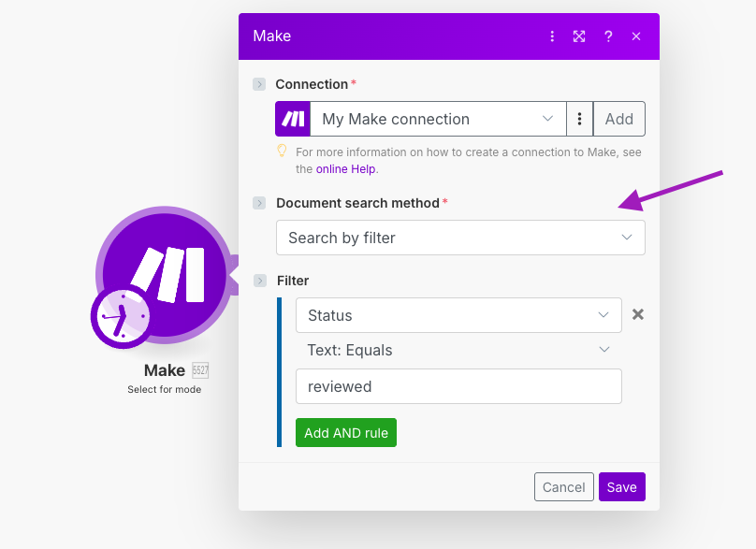This screenshot has height=549, width=756.
Task: Click the Add connection button
Action: point(618,119)
